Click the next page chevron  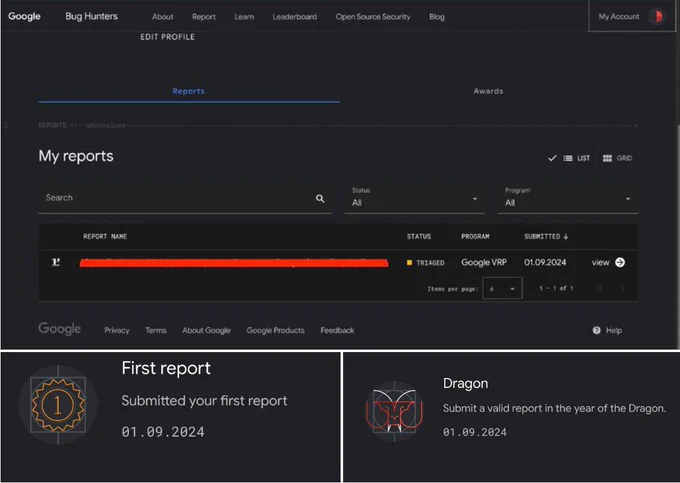[x=623, y=288]
